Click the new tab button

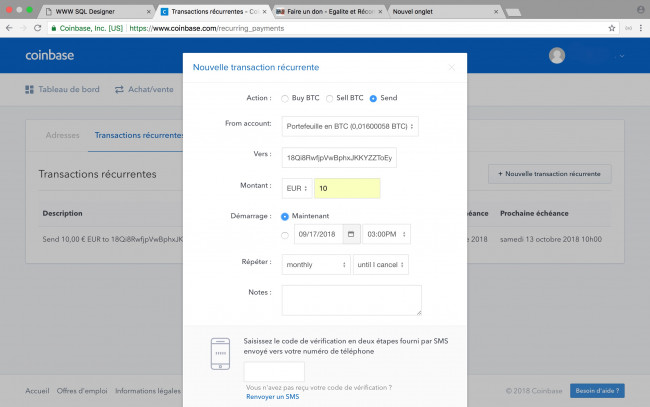click(514, 12)
